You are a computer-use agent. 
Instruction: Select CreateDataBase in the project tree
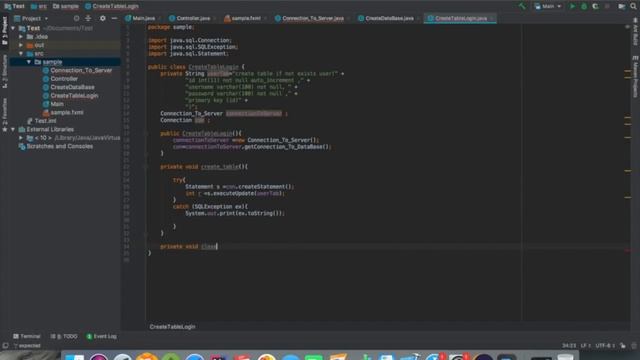(x=72, y=87)
